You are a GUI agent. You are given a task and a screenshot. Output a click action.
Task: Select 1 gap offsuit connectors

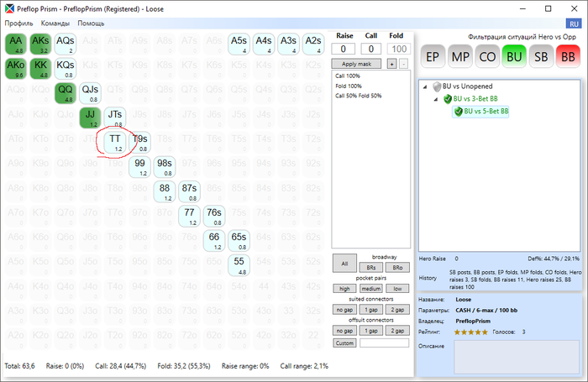click(371, 330)
